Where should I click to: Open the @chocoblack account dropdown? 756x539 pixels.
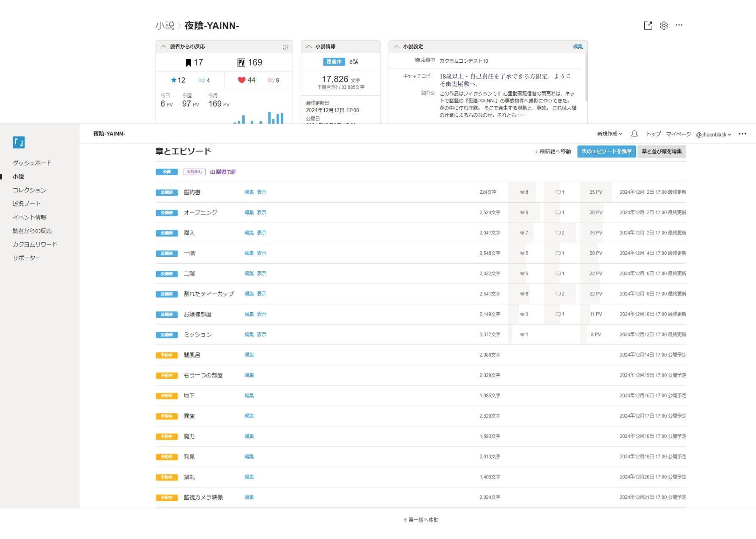point(713,135)
